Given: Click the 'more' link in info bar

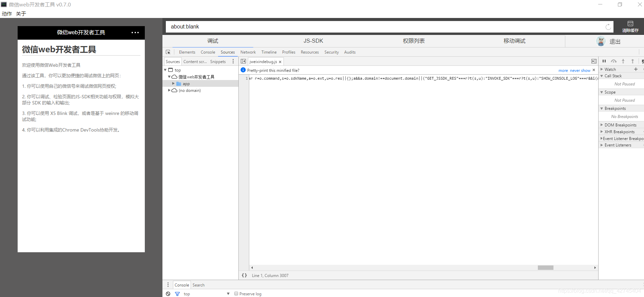Looking at the screenshot, I should [563, 71].
